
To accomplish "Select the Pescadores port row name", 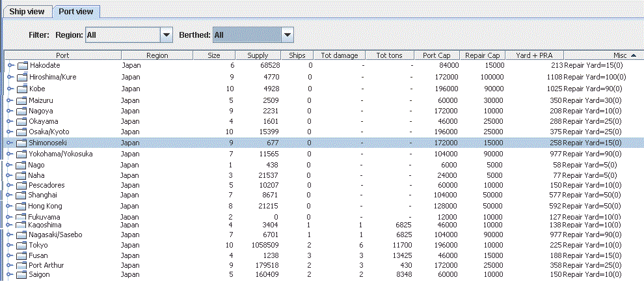I will coord(46,185).
